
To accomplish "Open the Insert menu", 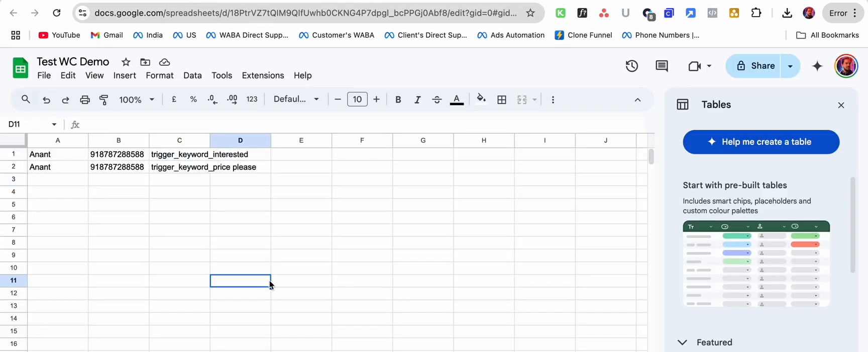I will (125, 75).
